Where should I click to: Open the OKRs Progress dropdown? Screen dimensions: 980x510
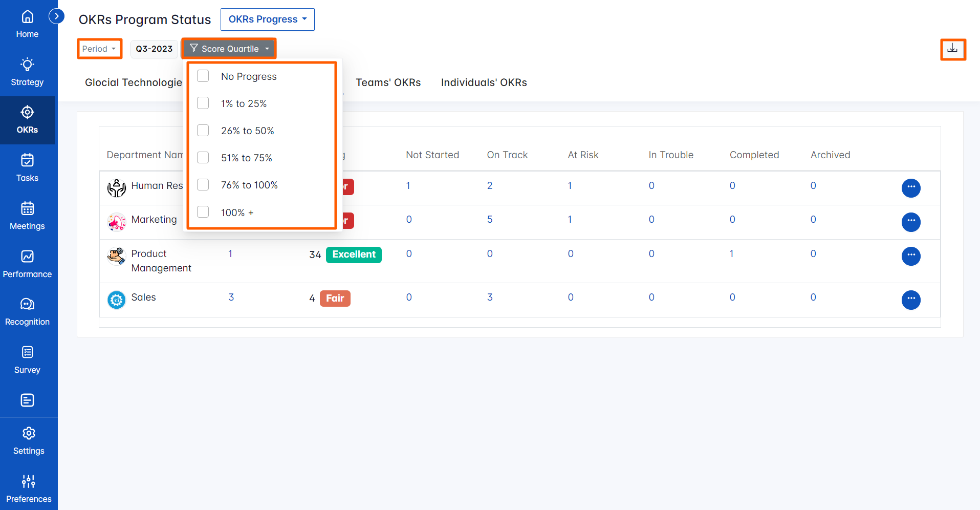tap(267, 19)
